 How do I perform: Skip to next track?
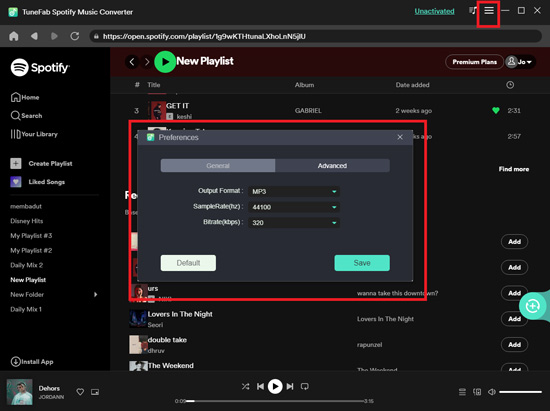coord(290,386)
